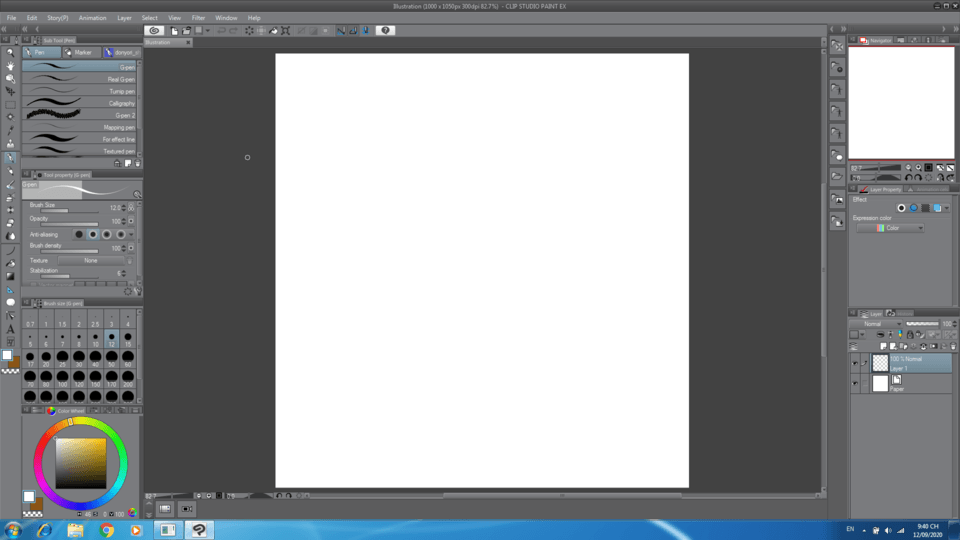Open CLIP STUDIO launcher icon
This screenshot has height=540, width=960.
[x=154, y=30]
